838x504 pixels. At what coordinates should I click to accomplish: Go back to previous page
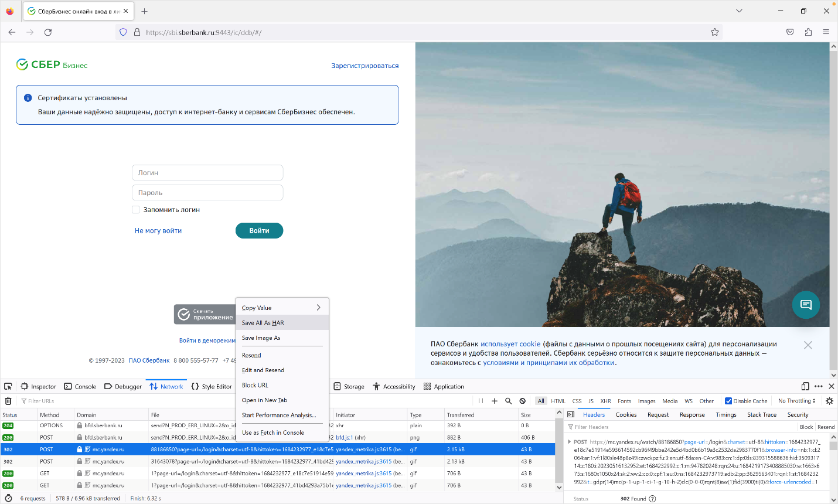tap(12, 32)
